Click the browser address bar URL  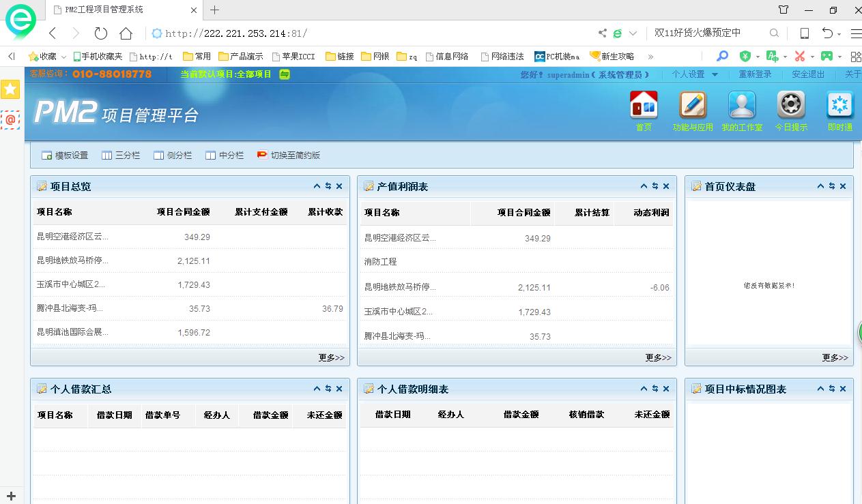[236, 33]
